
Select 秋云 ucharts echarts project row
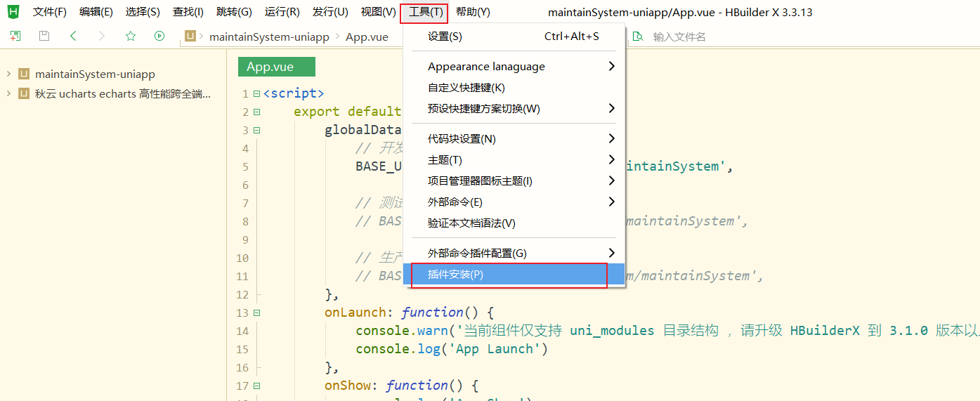(x=114, y=93)
